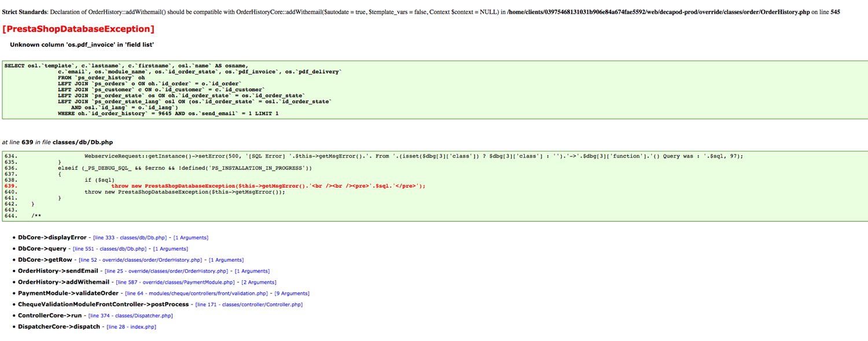868x341 pixels.
Task: Click the SELECT osl.template line of the SQL query
Action: pyautogui.click(x=126, y=66)
